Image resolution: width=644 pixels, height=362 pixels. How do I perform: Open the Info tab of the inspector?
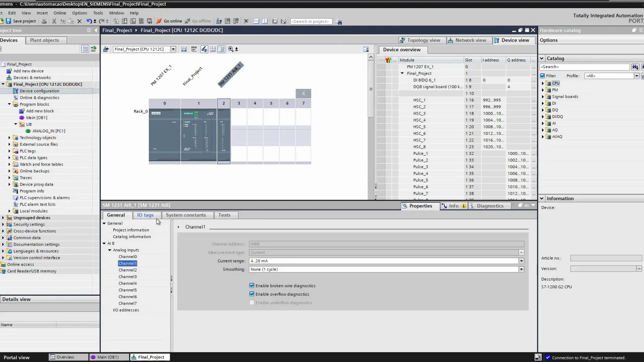click(x=453, y=206)
